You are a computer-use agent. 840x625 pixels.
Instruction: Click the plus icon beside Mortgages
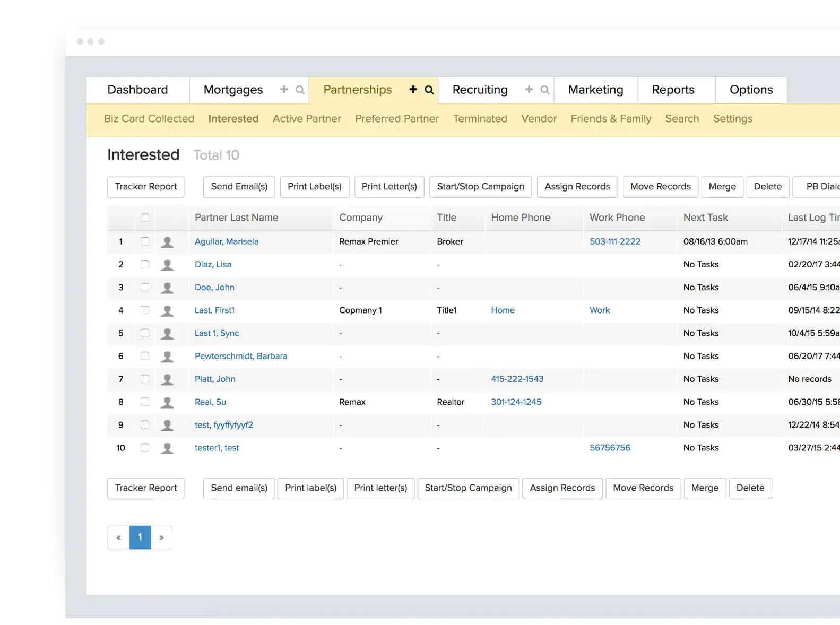point(284,90)
